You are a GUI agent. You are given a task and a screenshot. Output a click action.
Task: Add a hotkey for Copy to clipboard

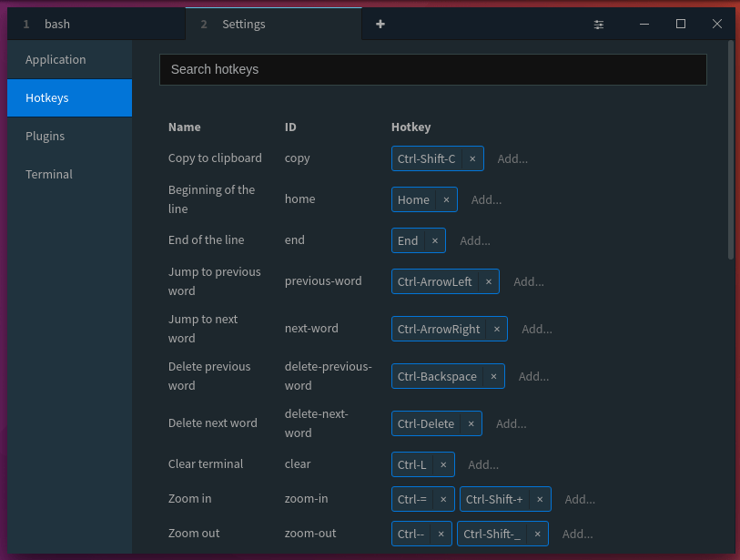tap(512, 158)
